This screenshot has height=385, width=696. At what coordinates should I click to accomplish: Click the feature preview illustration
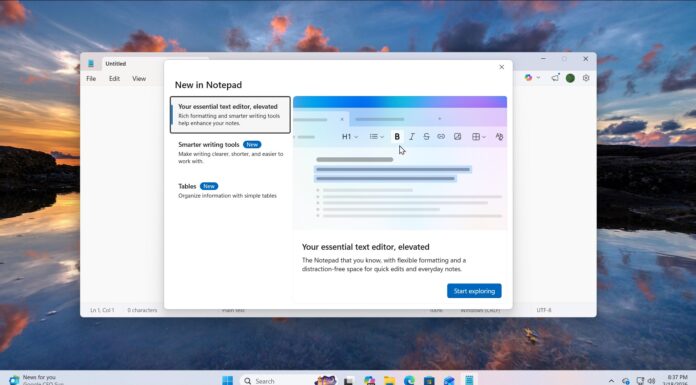coord(400,163)
